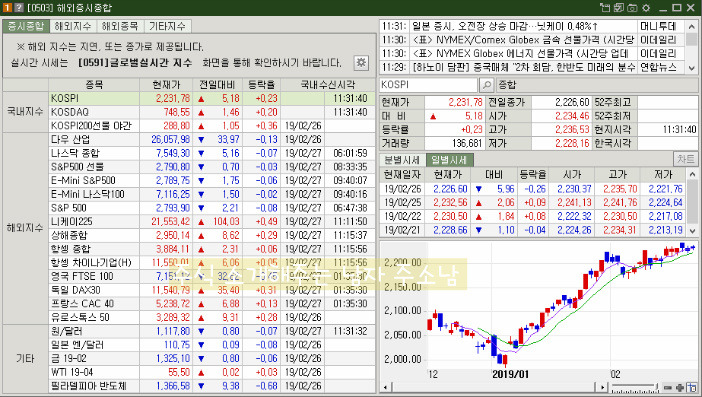Switch to the 해외종목 tab

pyautogui.click(x=120, y=26)
